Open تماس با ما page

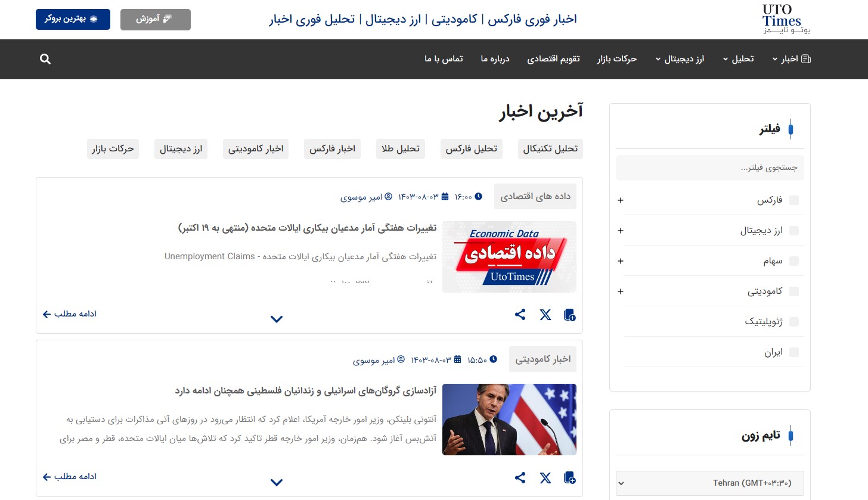pos(444,59)
